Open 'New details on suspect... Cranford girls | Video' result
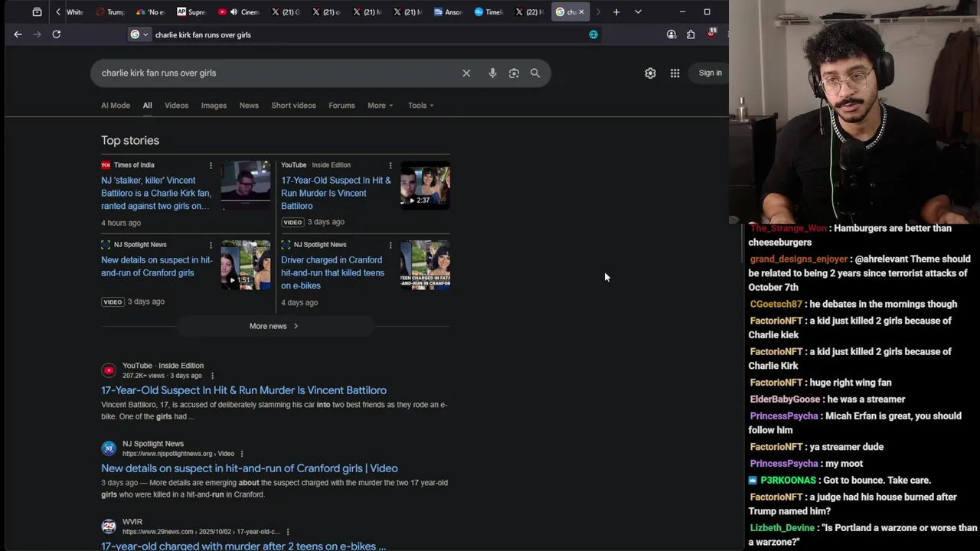Image resolution: width=980 pixels, height=551 pixels. [249, 468]
